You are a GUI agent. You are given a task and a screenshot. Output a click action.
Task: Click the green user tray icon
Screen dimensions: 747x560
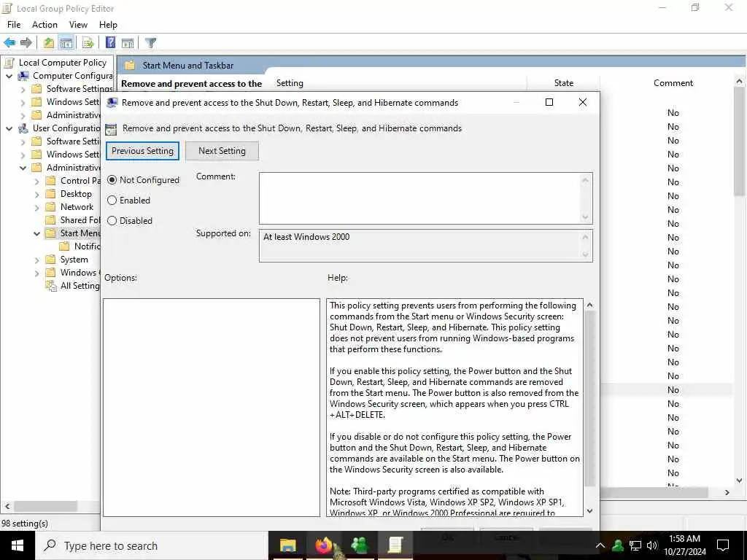click(618, 545)
